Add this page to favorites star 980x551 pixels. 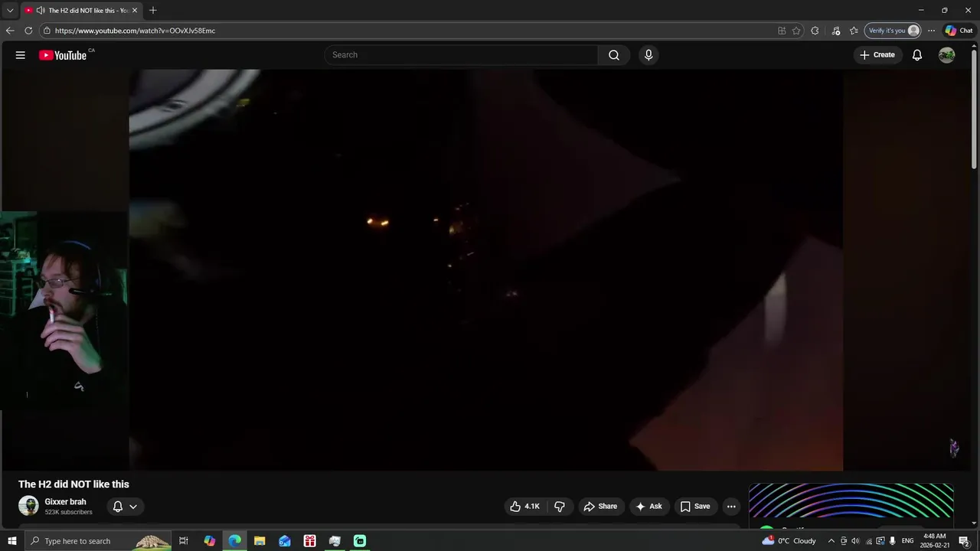[x=796, y=31]
